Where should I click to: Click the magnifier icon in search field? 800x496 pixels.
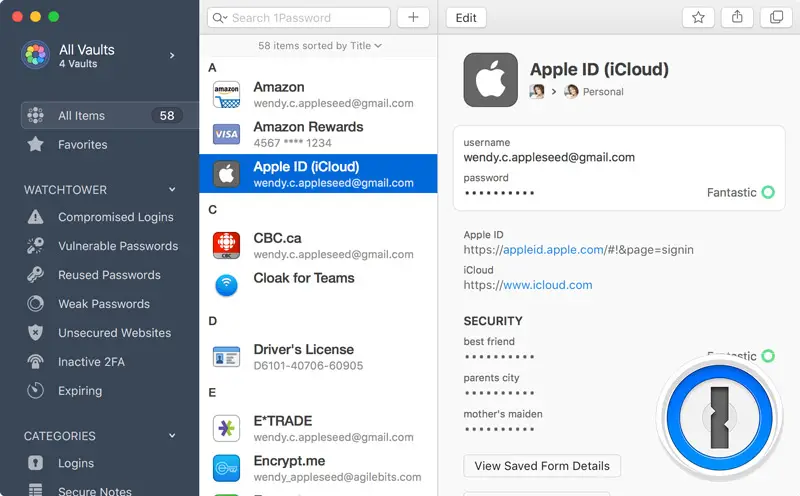pyautogui.click(x=218, y=18)
